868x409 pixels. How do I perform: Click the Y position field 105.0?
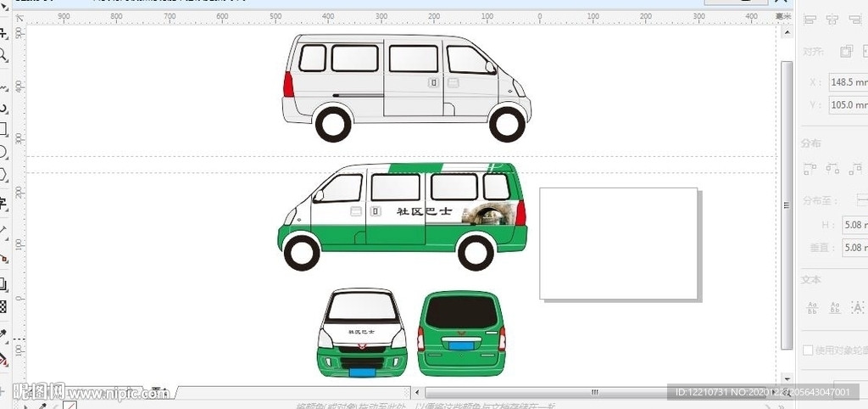tap(848, 104)
